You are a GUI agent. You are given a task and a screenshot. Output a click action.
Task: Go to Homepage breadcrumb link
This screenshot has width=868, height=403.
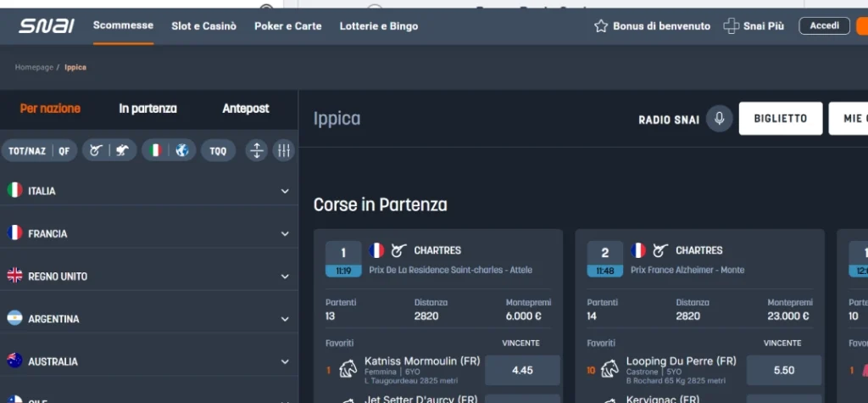pyautogui.click(x=34, y=67)
